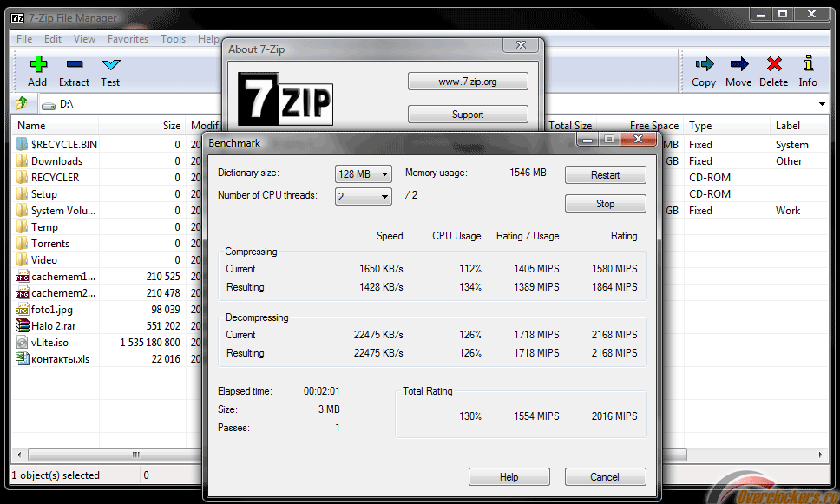Select the Downloads folder name
840x504 pixels.
pos(56,160)
